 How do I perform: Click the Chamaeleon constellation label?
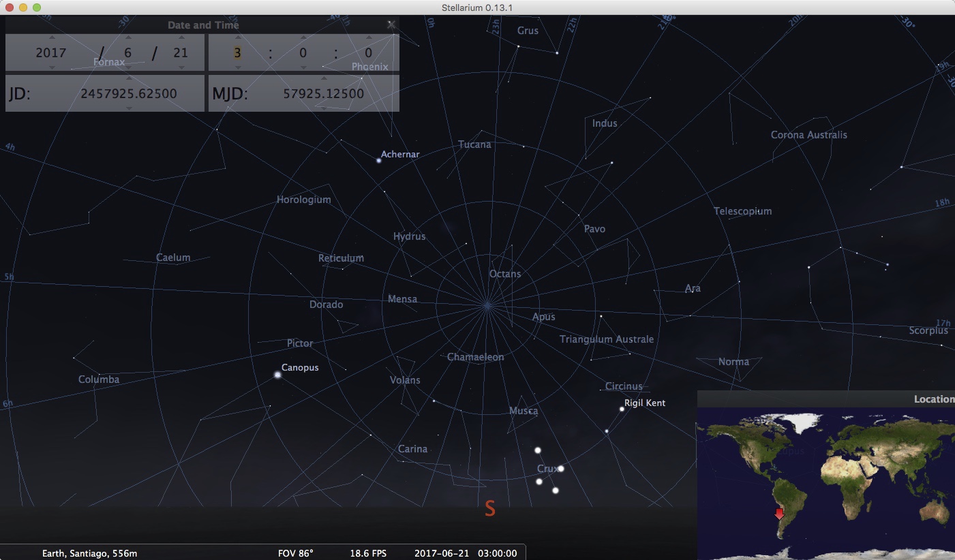[476, 358]
